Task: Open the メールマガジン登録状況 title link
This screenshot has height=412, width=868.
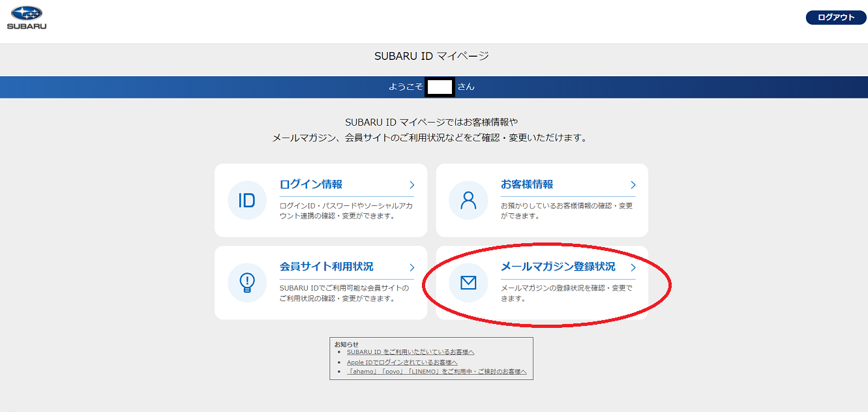Action: coord(558,267)
